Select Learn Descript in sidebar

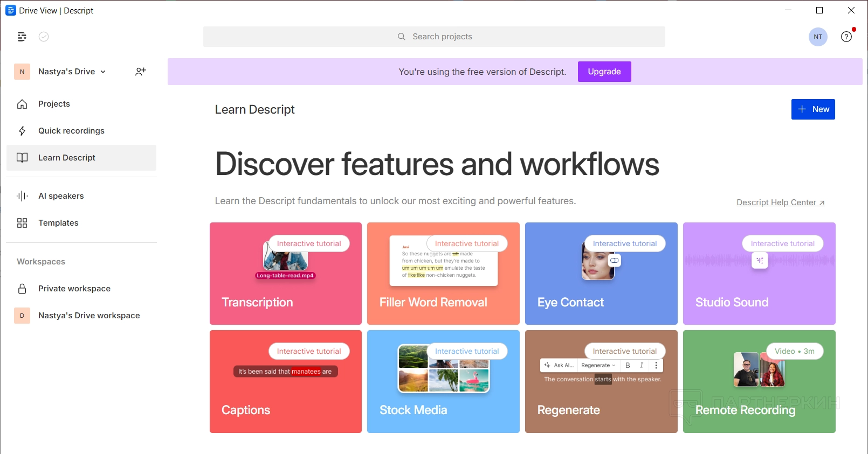click(x=81, y=158)
